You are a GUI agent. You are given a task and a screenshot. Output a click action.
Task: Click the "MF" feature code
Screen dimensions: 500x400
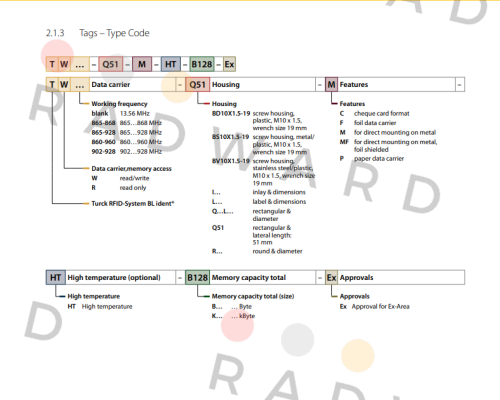coord(344,142)
